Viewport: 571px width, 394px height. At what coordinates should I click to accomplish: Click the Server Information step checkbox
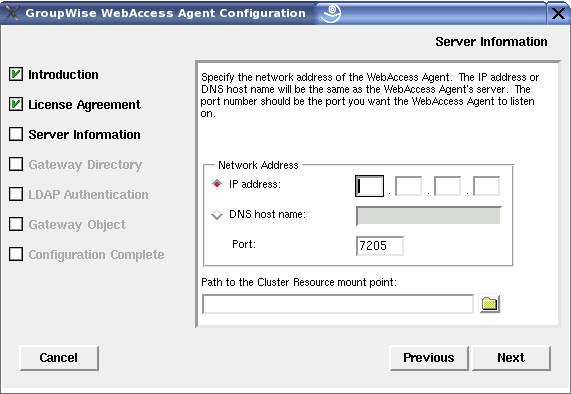[16, 134]
